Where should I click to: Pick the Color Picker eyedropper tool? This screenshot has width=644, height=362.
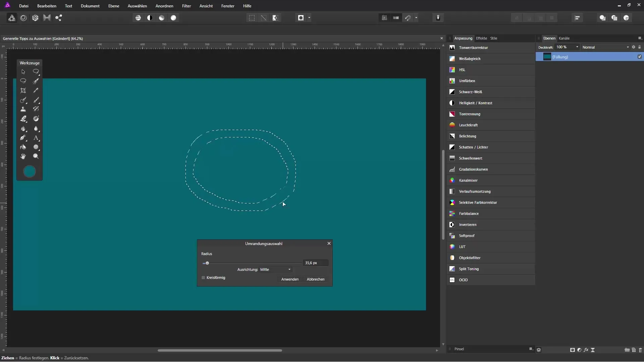36,90
